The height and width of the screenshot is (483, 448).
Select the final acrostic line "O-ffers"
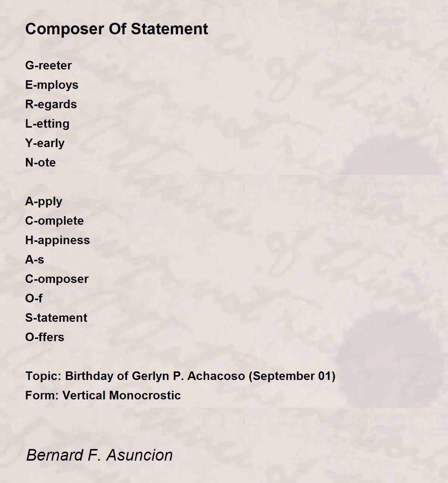pos(45,337)
